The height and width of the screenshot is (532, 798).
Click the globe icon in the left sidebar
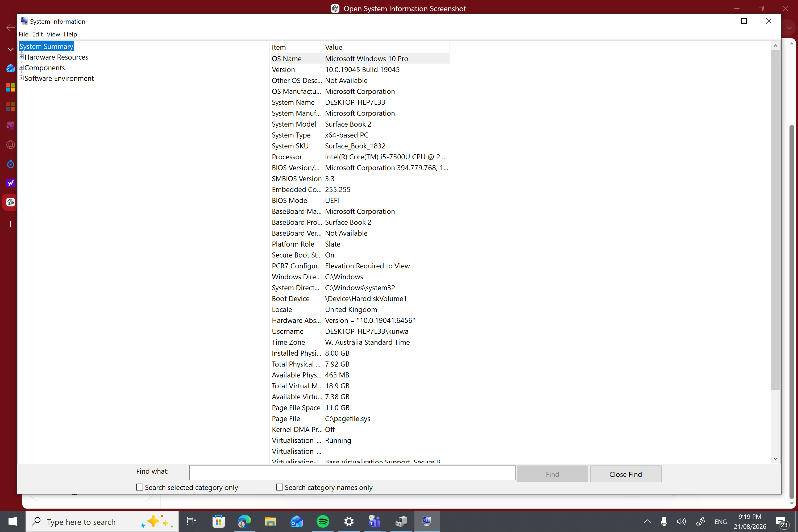coord(11,145)
